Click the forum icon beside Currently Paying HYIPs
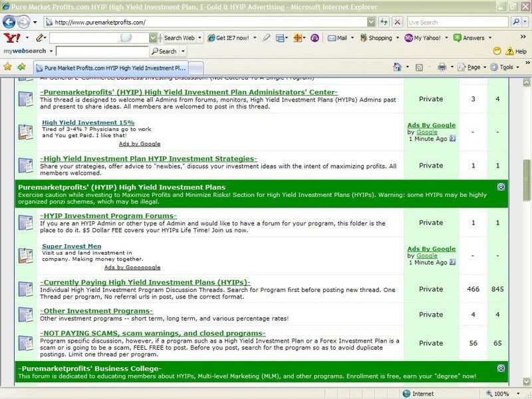 (25, 289)
